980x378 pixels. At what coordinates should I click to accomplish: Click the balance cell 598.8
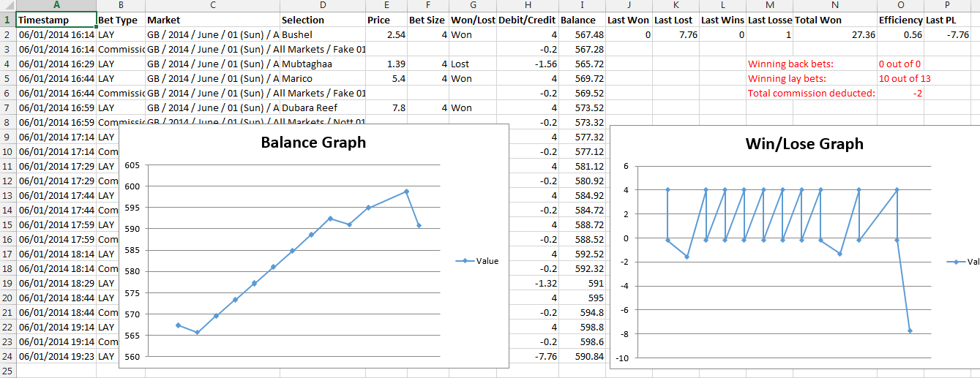coord(583,327)
